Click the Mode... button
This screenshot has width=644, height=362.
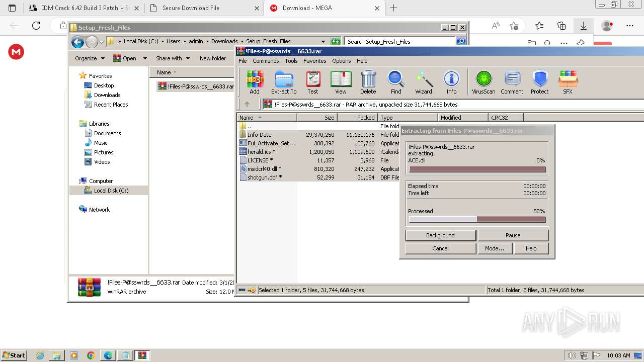(x=495, y=248)
